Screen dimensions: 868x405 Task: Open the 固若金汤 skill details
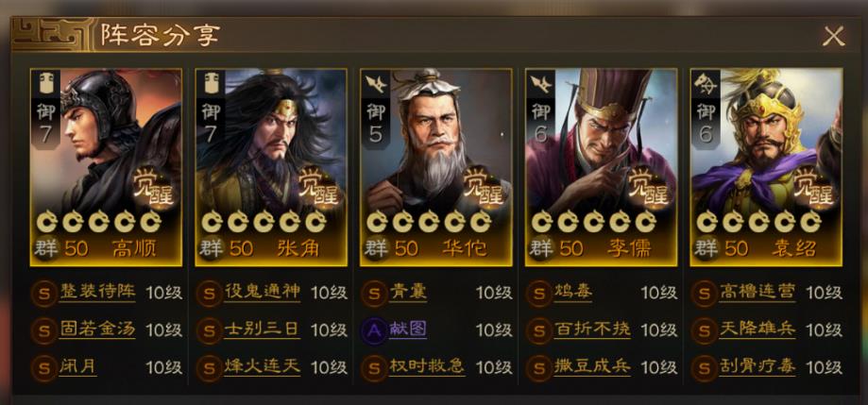(x=97, y=329)
